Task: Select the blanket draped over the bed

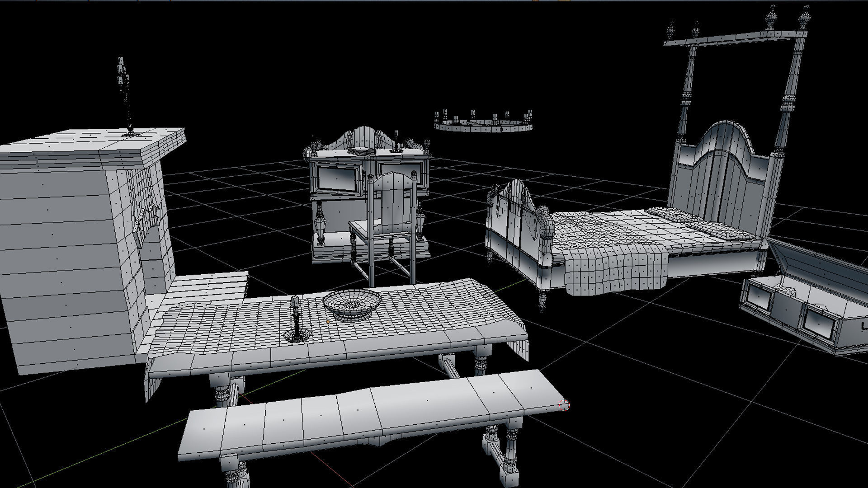Action: 617,270
